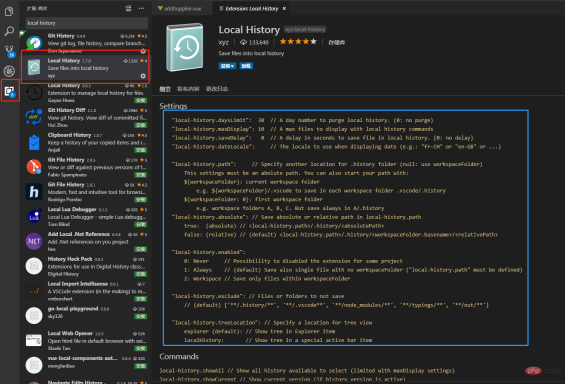565x384 pixels.
Task: Click the .NET reference extension icon
Action: [x=34, y=241]
